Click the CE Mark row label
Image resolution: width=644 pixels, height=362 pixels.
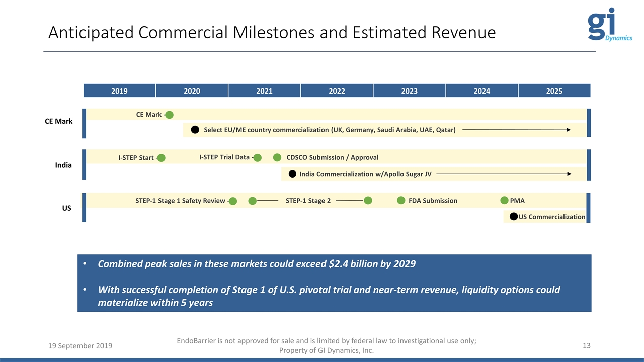(x=59, y=121)
